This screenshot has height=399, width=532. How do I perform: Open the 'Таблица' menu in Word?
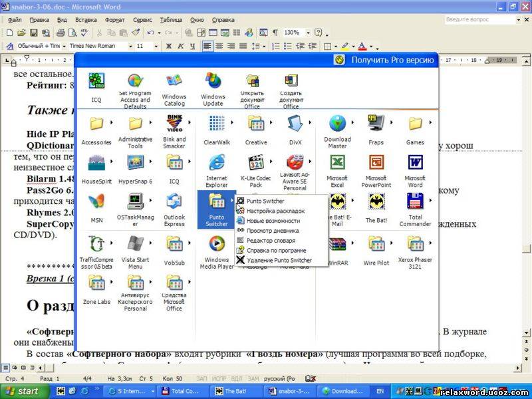(171, 20)
